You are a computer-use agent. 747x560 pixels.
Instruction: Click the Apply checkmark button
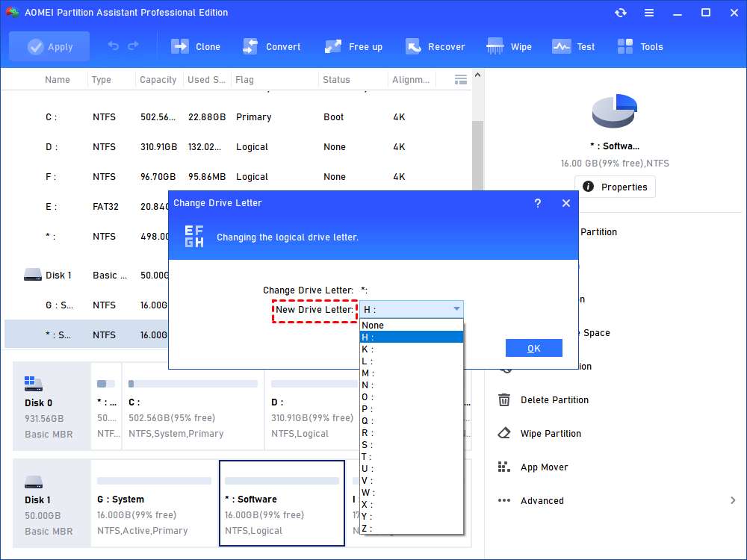(49, 46)
